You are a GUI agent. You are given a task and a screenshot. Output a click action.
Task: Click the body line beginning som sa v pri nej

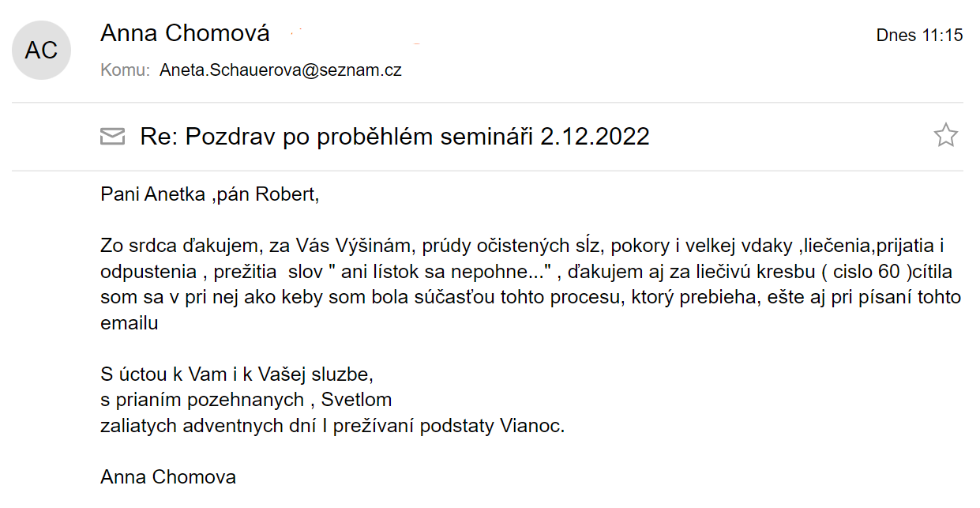click(531, 298)
